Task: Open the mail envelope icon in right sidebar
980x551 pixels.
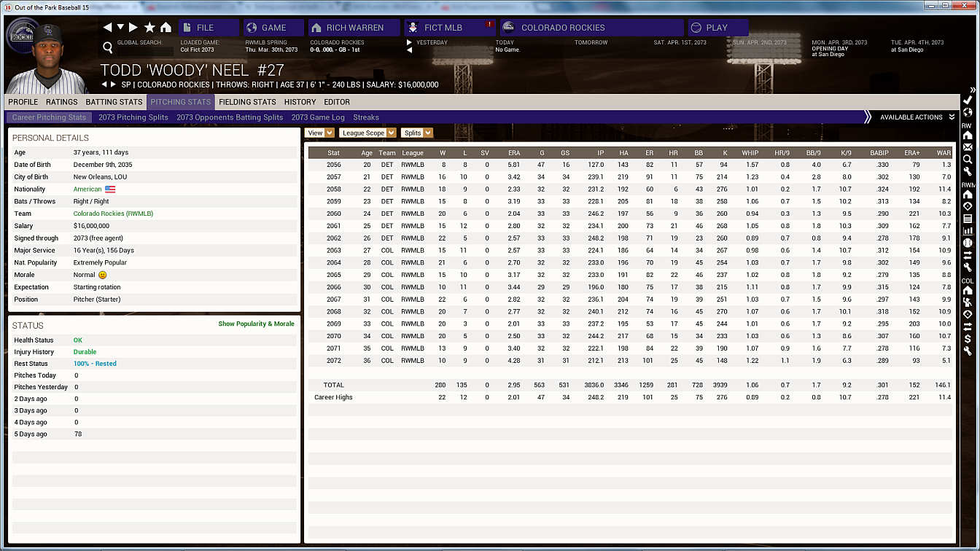Action: pyautogui.click(x=968, y=147)
